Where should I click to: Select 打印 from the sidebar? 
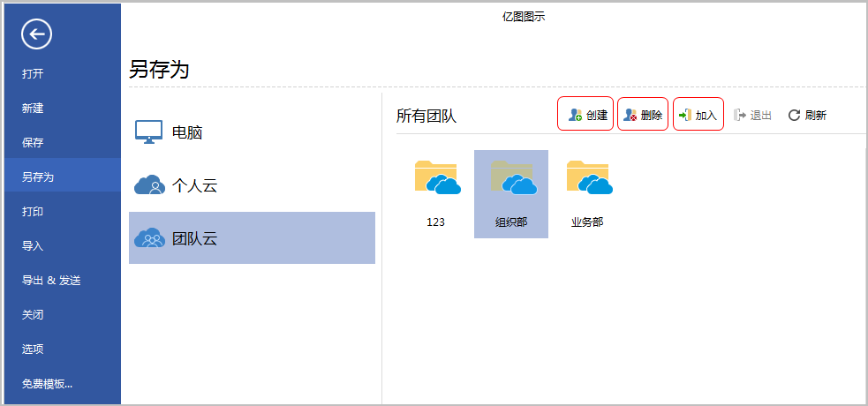[33, 212]
